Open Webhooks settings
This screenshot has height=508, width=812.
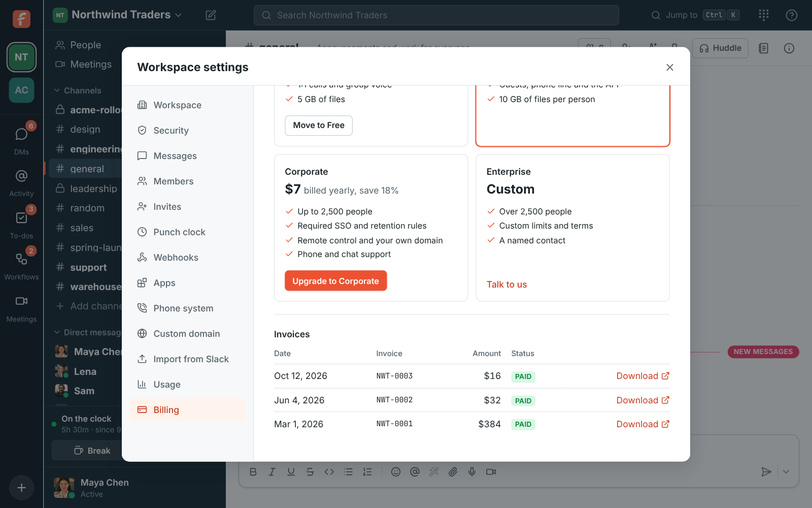(x=187, y=257)
